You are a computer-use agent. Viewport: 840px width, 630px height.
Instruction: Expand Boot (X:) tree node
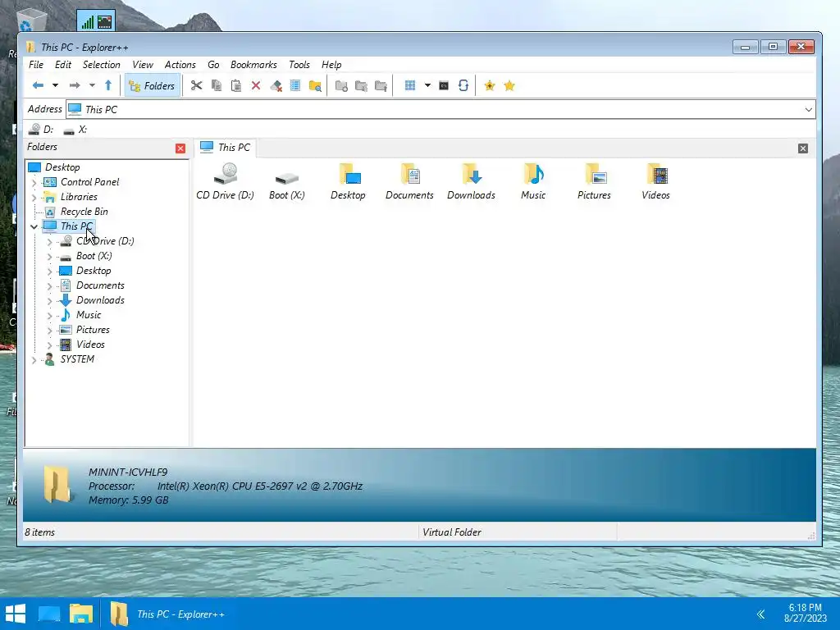pyautogui.click(x=50, y=257)
